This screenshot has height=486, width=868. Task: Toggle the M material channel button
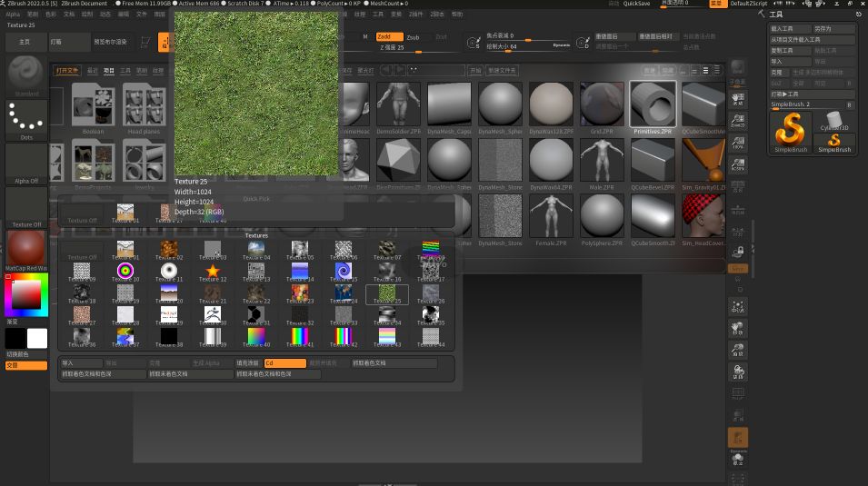coord(365,36)
